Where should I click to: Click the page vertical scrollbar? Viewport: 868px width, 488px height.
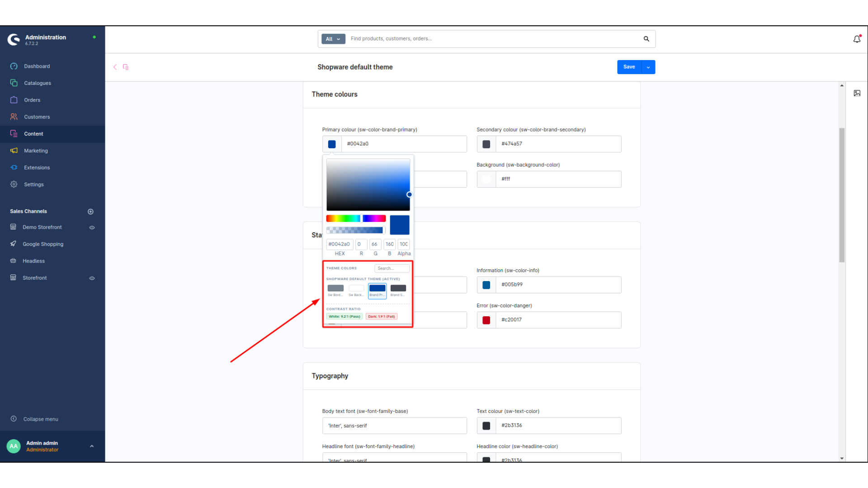point(842,195)
